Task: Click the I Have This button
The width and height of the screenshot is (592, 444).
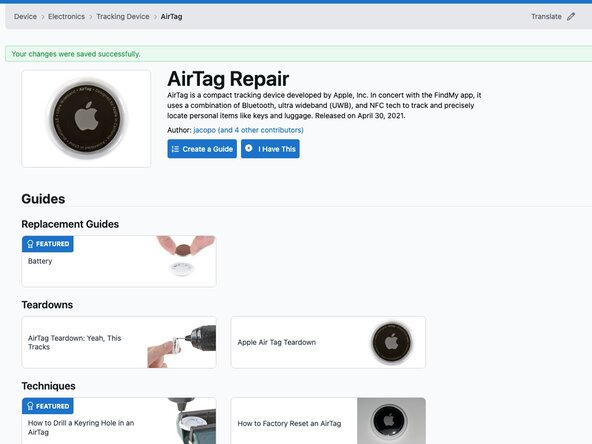Action: tap(270, 149)
